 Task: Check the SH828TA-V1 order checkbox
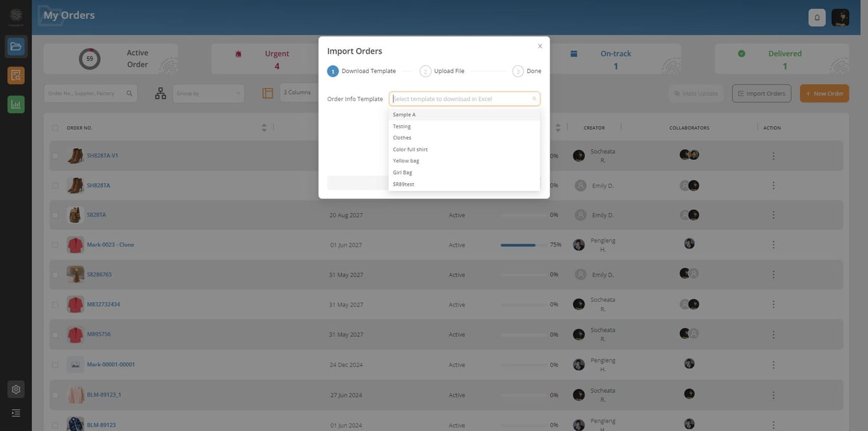coord(55,156)
